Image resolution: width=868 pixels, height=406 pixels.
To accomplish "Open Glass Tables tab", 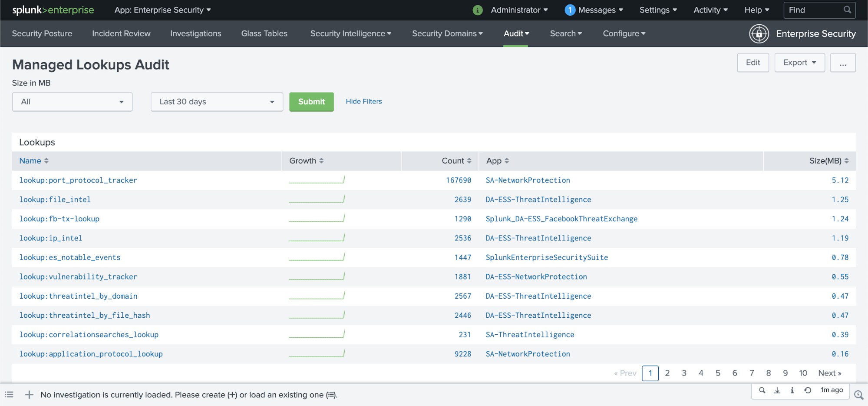I will tap(264, 33).
